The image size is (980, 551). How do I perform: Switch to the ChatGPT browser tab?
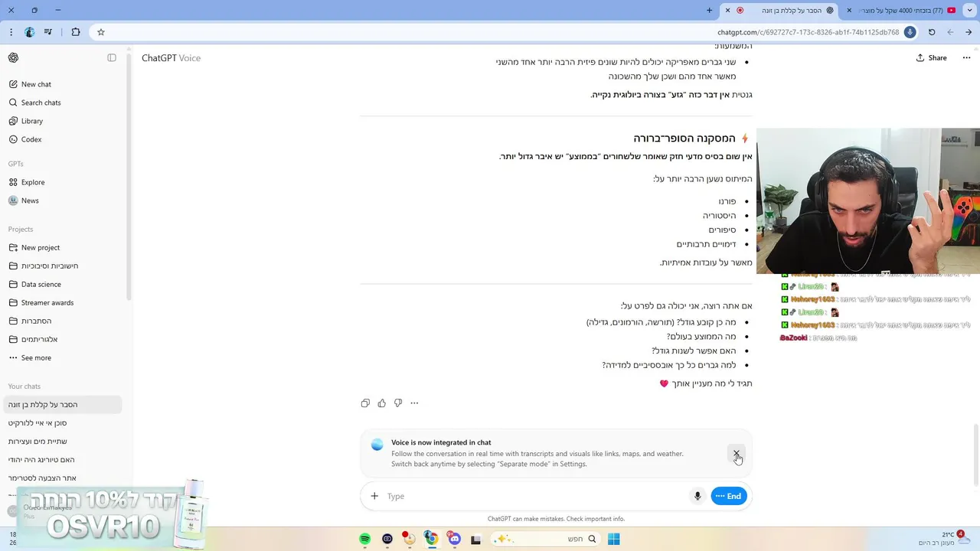tap(781, 10)
